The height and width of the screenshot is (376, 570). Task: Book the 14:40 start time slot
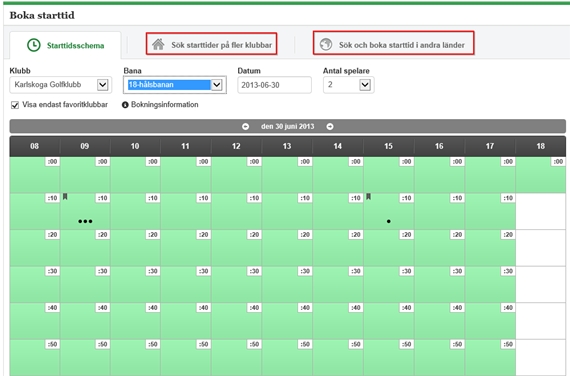click(x=338, y=321)
